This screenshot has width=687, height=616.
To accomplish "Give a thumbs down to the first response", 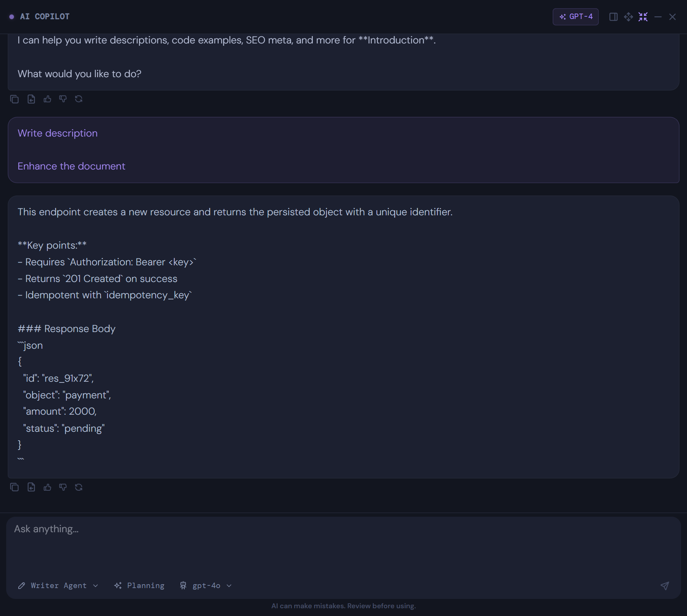I will click(x=63, y=99).
